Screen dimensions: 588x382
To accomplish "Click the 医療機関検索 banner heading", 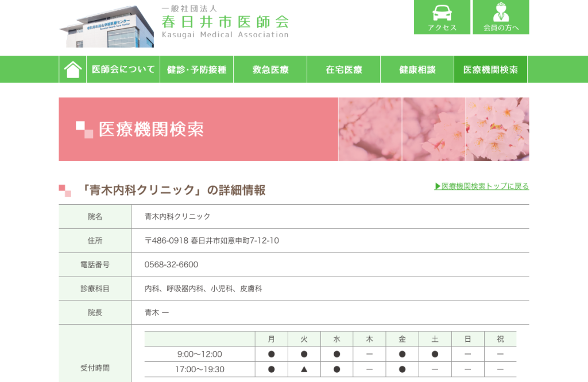I will pos(151,130).
